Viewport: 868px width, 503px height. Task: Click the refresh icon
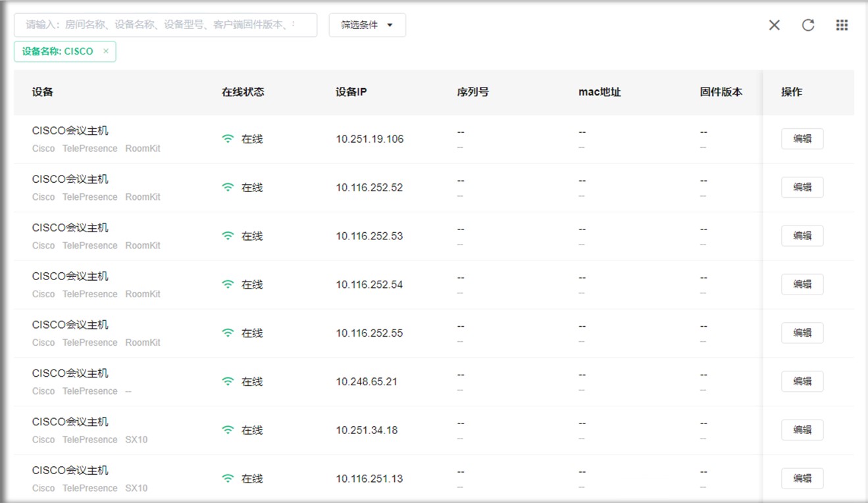point(808,25)
